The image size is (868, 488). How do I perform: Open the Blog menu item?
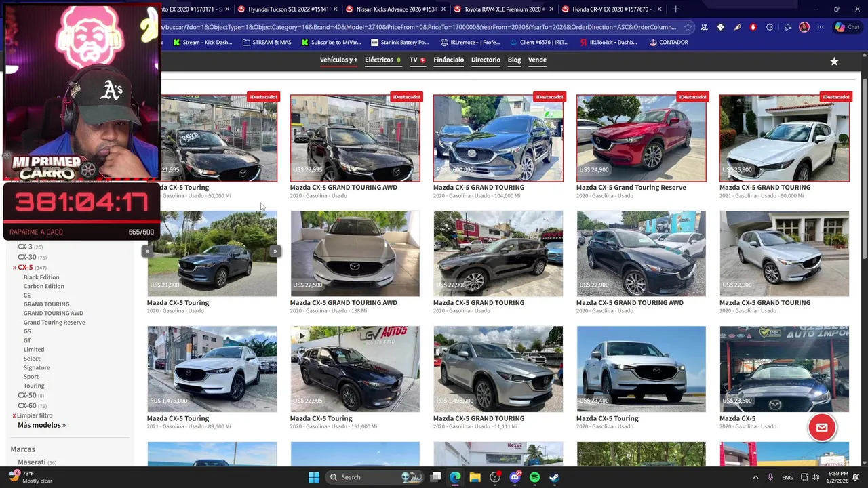click(514, 60)
